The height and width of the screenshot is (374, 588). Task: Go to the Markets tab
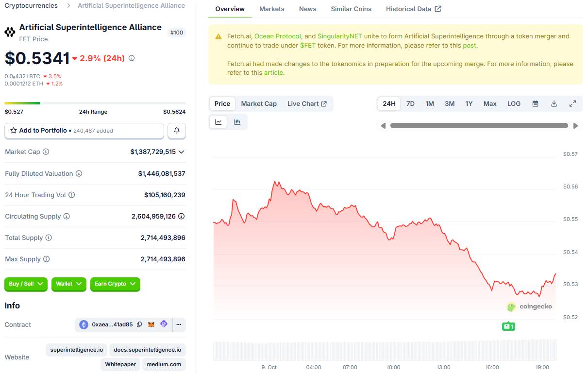click(x=272, y=9)
